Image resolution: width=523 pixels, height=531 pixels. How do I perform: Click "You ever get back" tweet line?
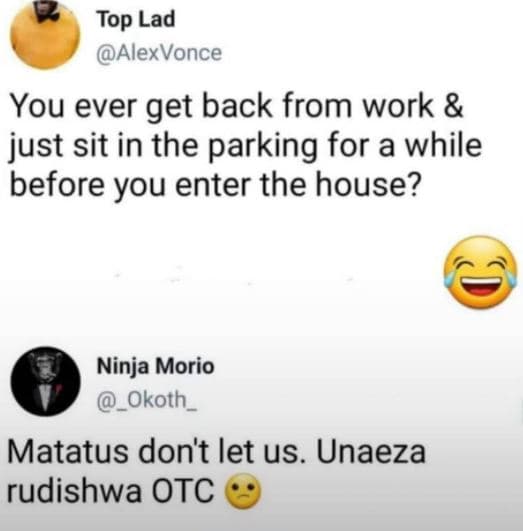[237, 107]
